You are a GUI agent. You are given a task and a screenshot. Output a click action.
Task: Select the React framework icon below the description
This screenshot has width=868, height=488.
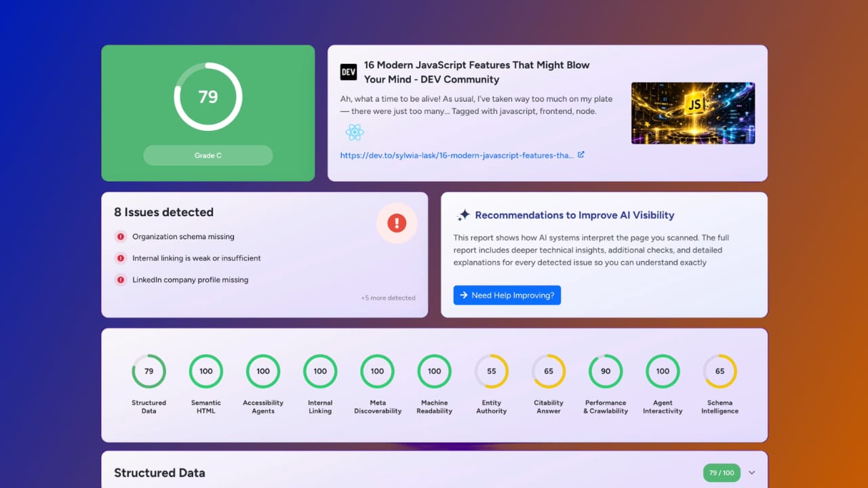(x=355, y=132)
